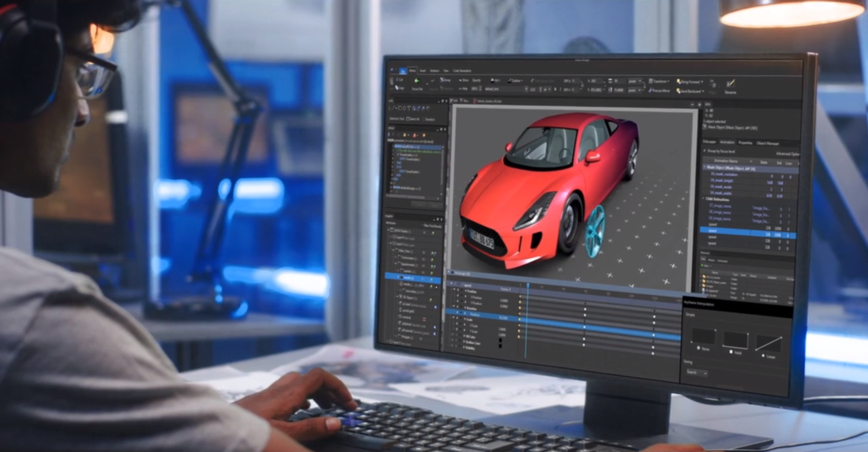Open the Send Backward dropdown
The width and height of the screenshot is (868, 452).
point(690,91)
